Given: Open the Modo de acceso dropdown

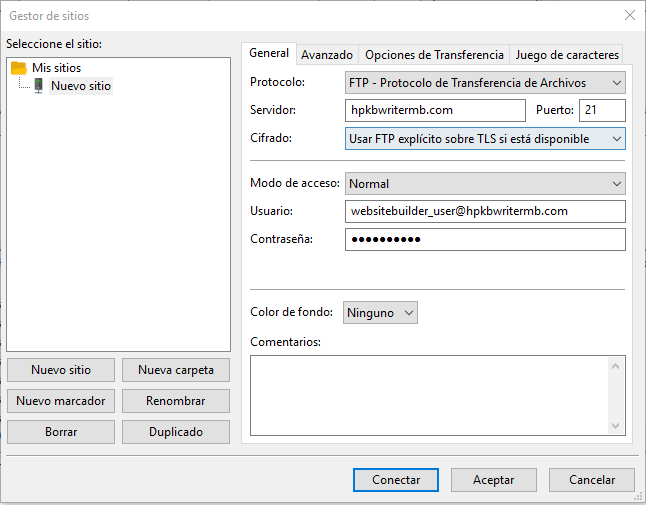Looking at the screenshot, I should pos(485,184).
